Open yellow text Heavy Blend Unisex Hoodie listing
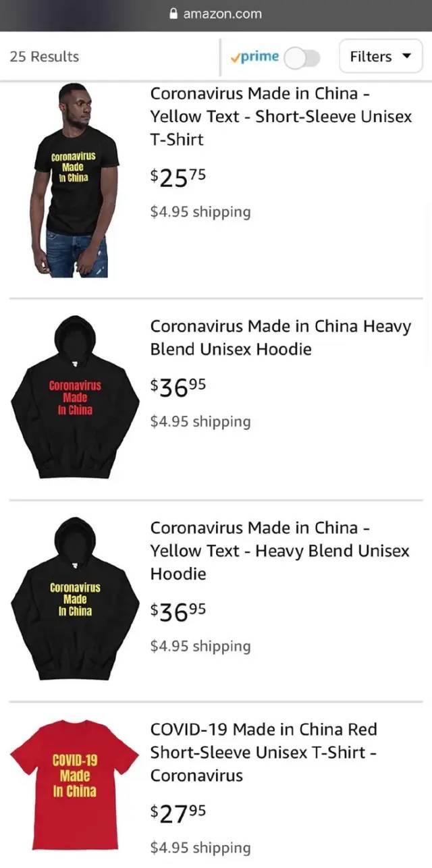 click(280, 550)
